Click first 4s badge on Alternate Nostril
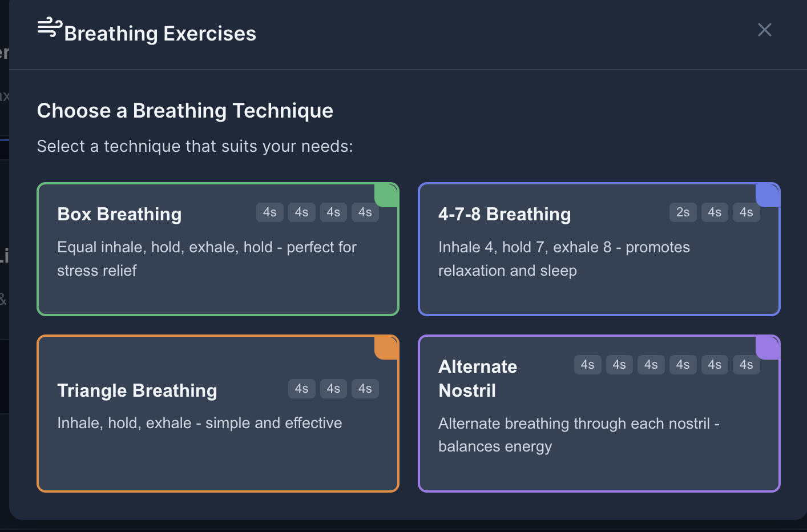 click(x=587, y=365)
